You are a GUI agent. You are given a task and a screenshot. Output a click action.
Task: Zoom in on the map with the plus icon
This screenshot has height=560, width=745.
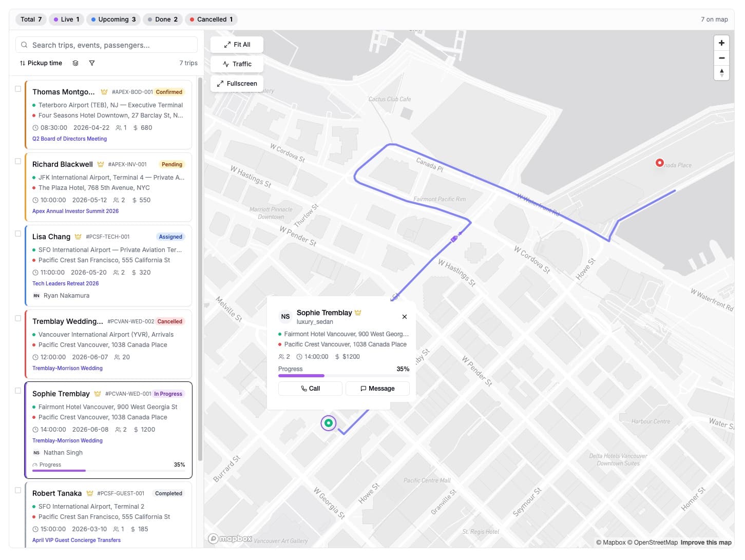[x=721, y=43]
